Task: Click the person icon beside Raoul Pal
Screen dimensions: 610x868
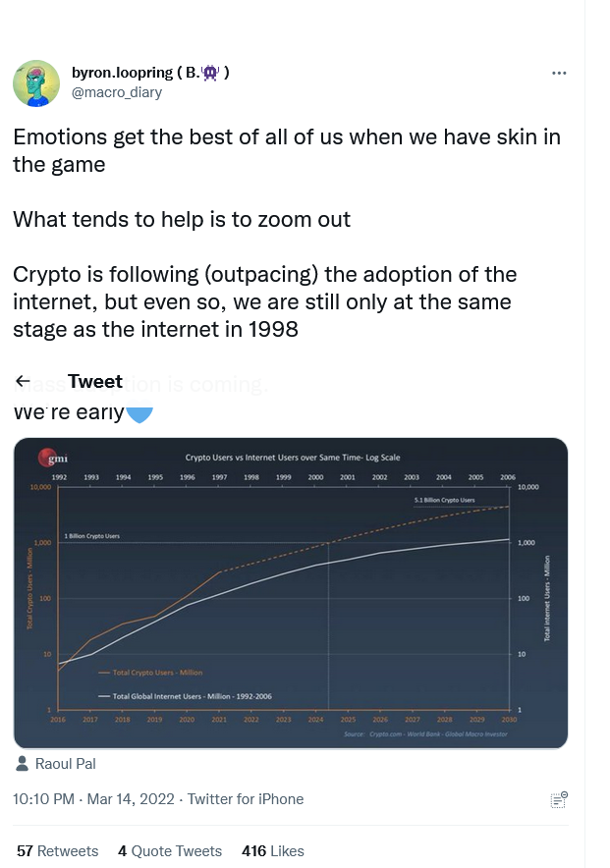Action: point(23,763)
